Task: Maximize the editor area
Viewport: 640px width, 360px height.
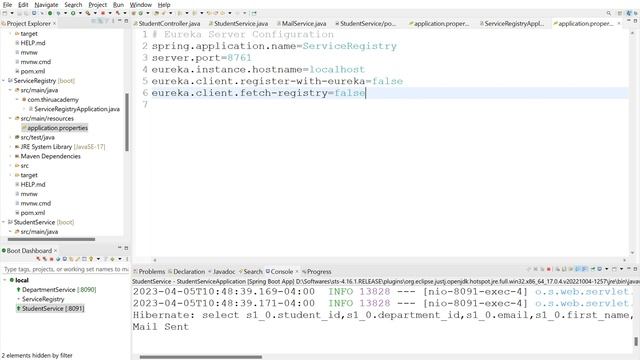Action: point(635,20)
